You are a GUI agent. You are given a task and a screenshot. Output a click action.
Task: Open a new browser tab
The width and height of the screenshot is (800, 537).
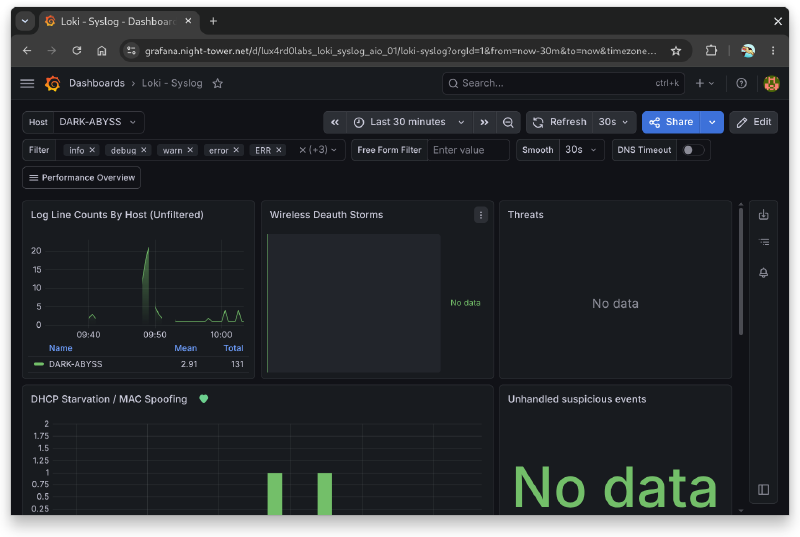[213, 21]
